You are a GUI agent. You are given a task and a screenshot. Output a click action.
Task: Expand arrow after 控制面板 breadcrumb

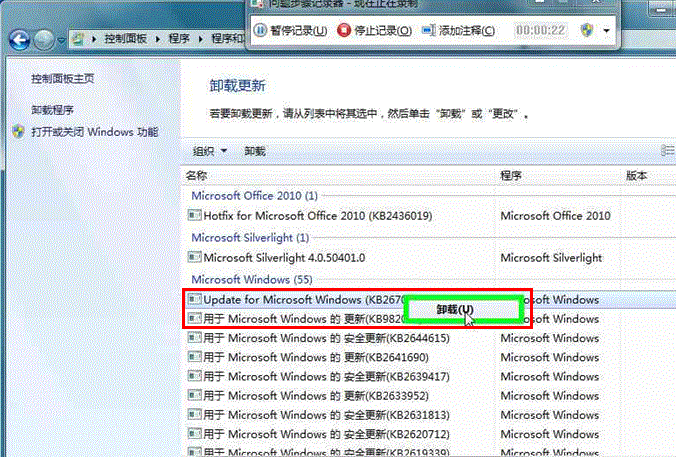158,39
